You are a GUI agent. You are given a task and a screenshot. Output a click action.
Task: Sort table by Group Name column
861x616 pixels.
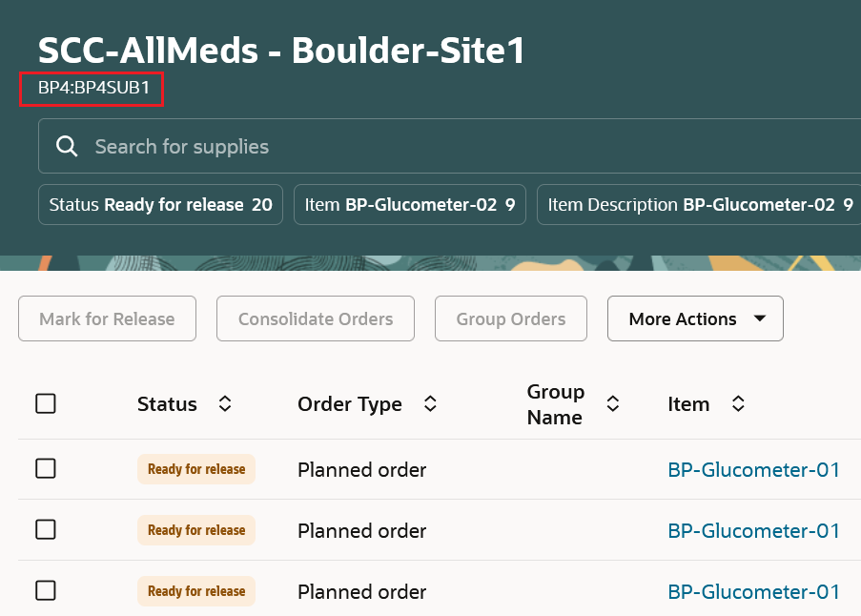(x=613, y=404)
